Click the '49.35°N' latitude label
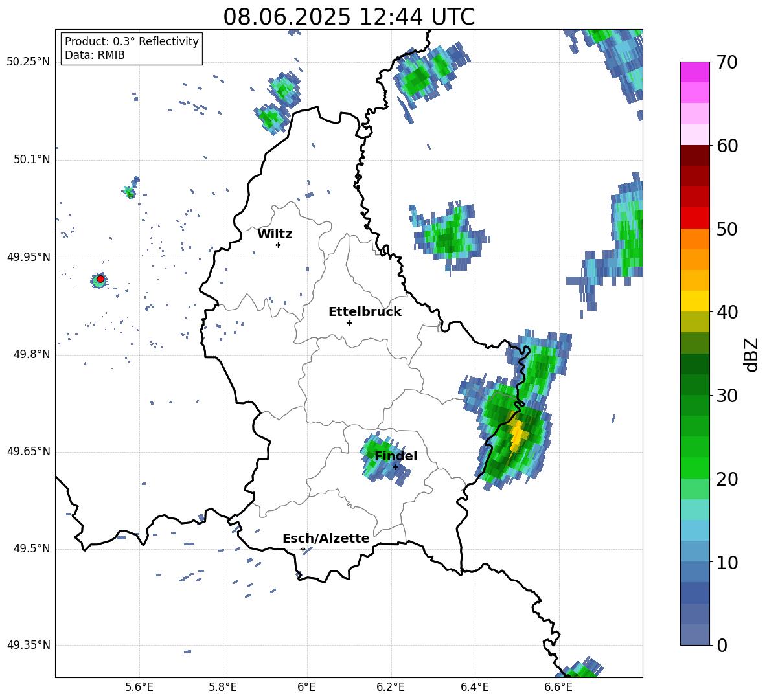Viewport: 767px width, 700px height. [x=29, y=645]
